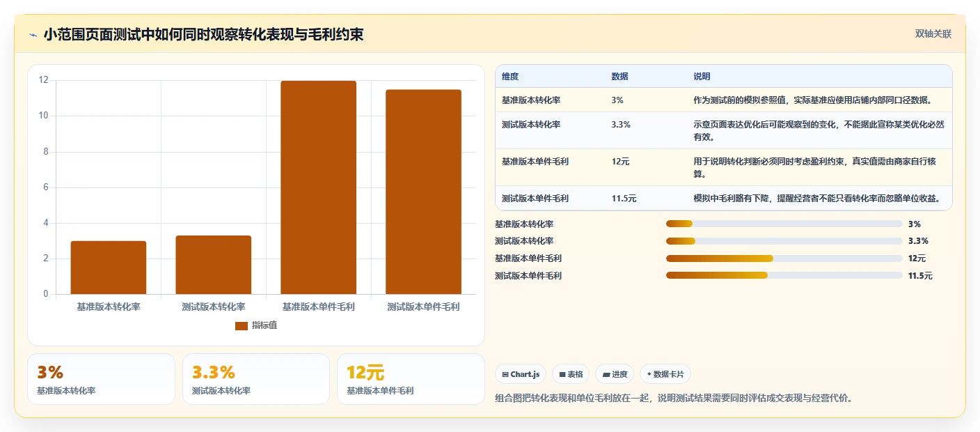
Task: Click the description starting with 作为测试前的模拟参照值
Action: pos(813,100)
